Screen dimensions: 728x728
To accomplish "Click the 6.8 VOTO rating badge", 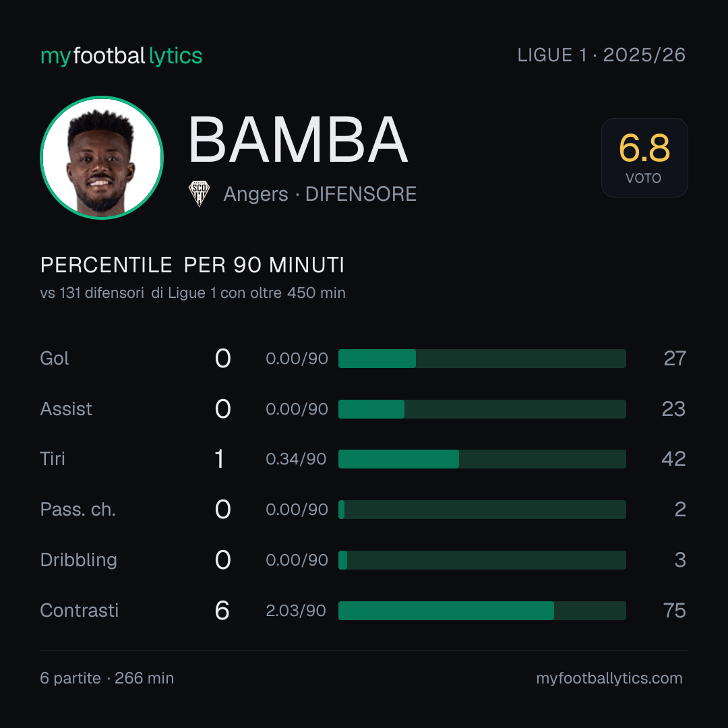I will (644, 157).
